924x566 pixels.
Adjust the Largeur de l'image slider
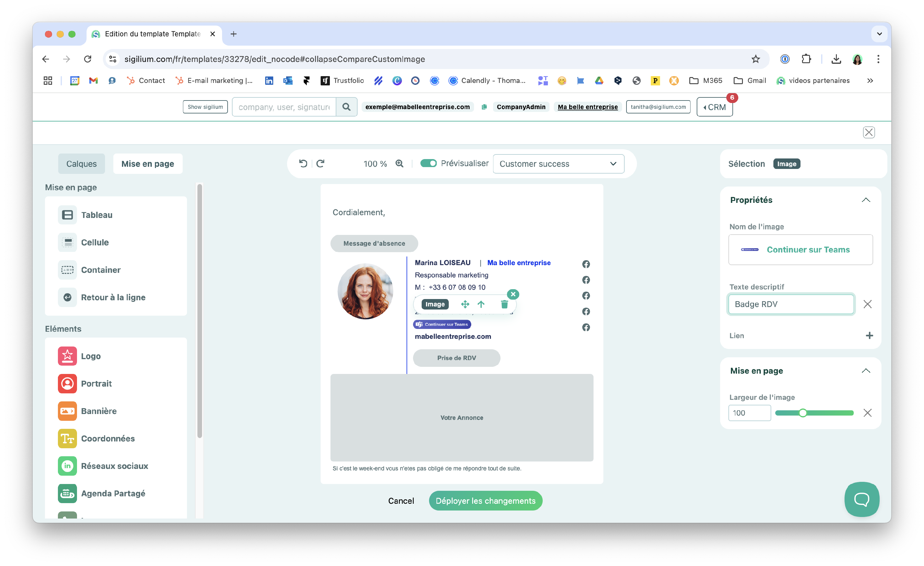tap(803, 413)
